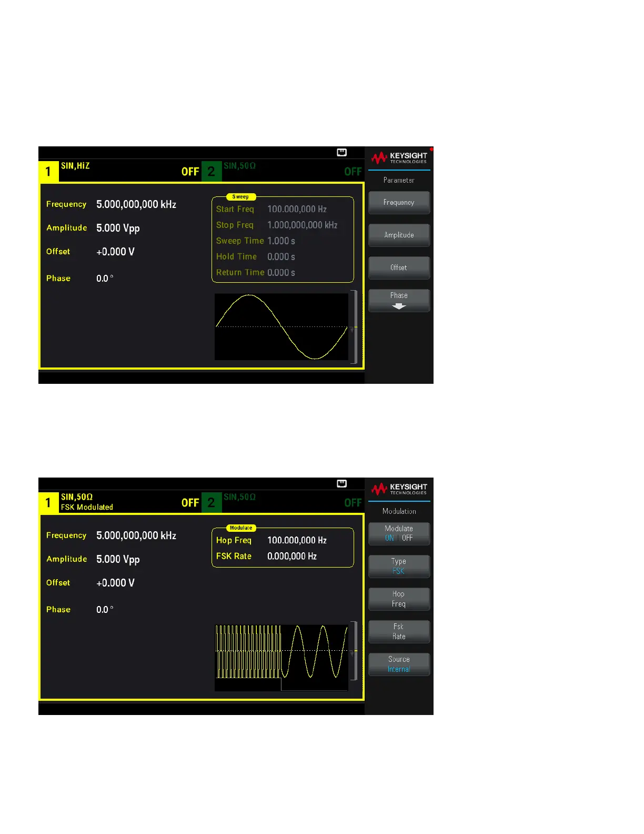Click channel 1 OFF indicator on the bottom screen
644x834 pixels.
190,503
